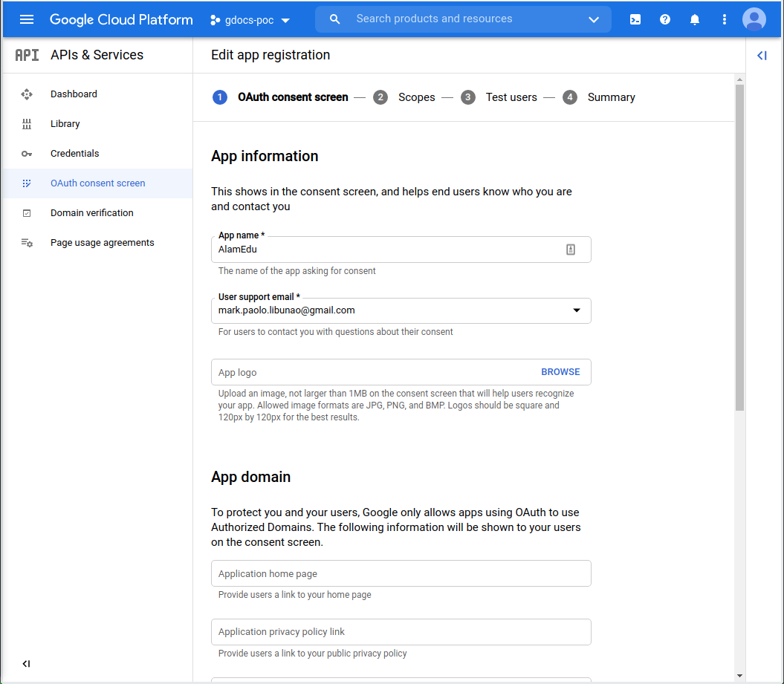Click the Application privacy policy link field
Viewport: 784px width, 684px height.
(x=401, y=632)
